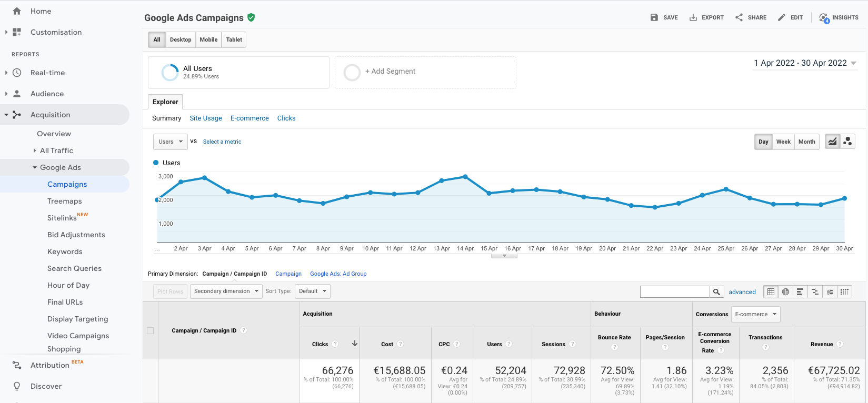Set chart granularity to Day
Viewport: 868px width, 403px height.
pyautogui.click(x=763, y=142)
